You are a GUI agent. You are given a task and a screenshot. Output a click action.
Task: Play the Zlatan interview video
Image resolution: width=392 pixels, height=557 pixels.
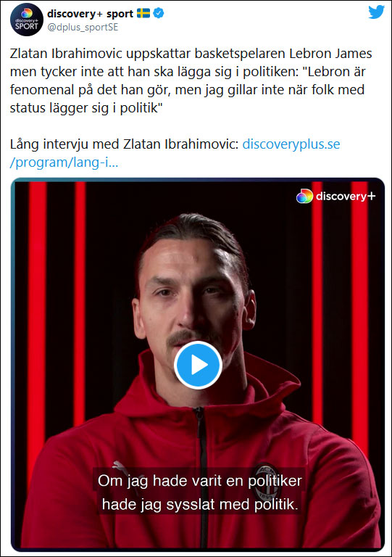pyautogui.click(x=198, y=366)
